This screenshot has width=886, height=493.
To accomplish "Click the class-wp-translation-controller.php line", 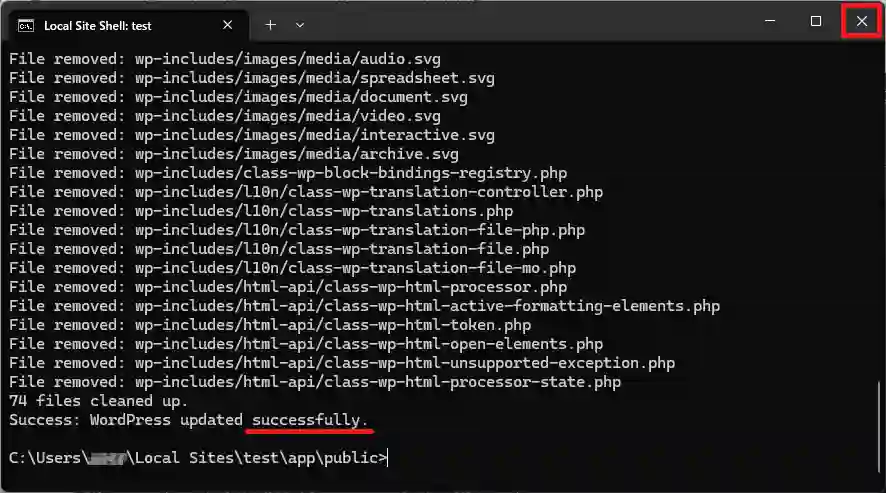I will coord(305,192).
